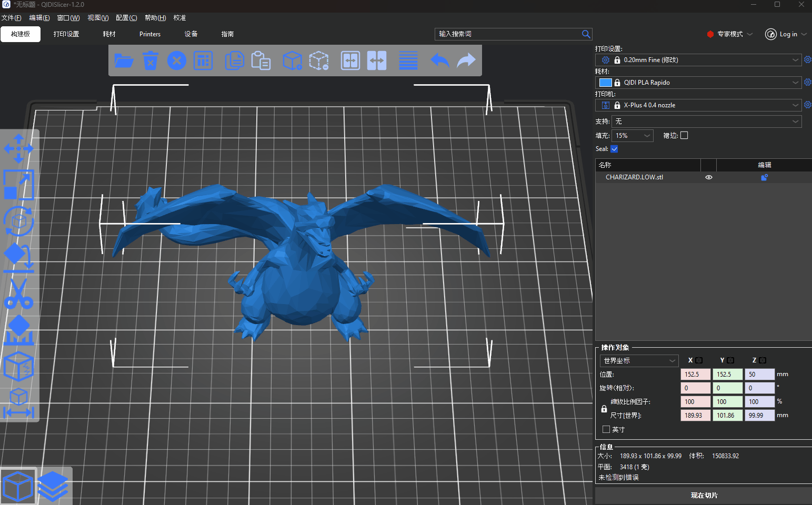Select the Place on face tool
This screenshot has width=812, height=505.
tap(18, 258)
